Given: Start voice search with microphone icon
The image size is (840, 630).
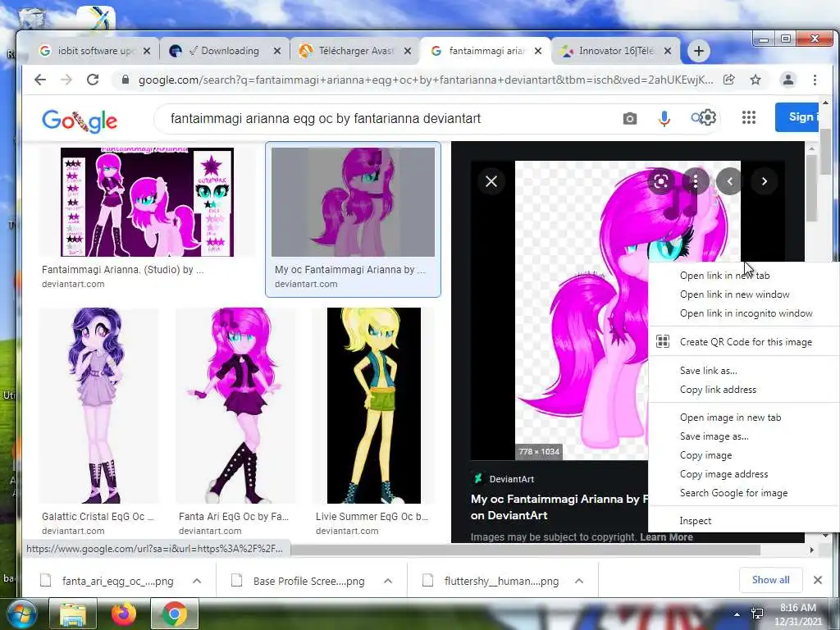Looking at the screenshot, I should pos(664,118).
